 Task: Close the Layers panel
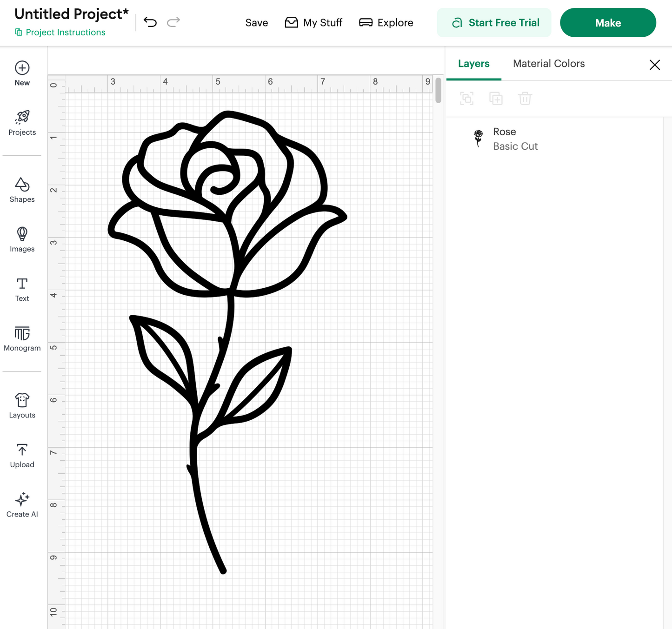(x=655, y=65)
